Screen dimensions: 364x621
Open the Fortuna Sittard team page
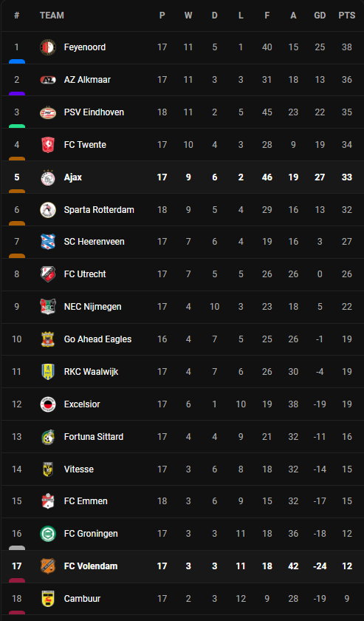click(x=93, y=436)
